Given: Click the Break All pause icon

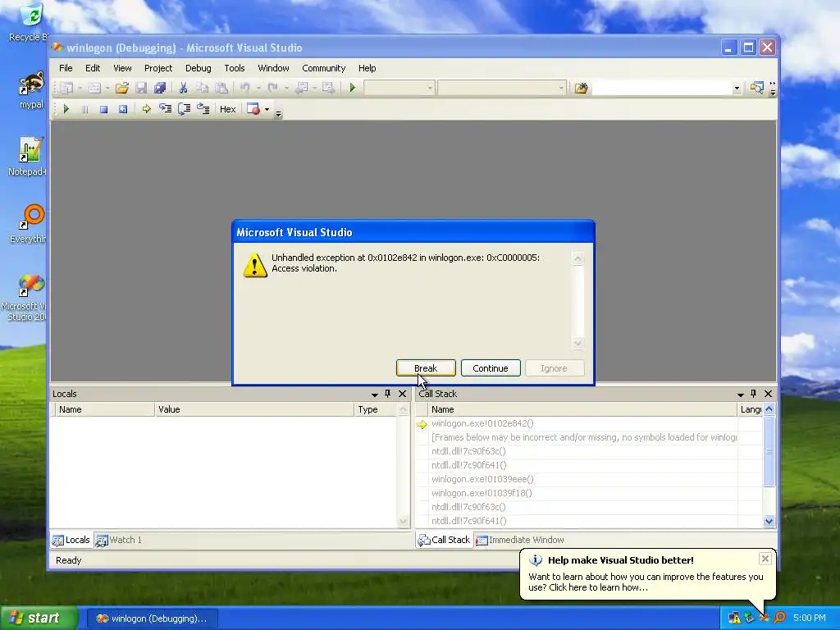Looking at the screenshot, I should [x=84, y=109].
